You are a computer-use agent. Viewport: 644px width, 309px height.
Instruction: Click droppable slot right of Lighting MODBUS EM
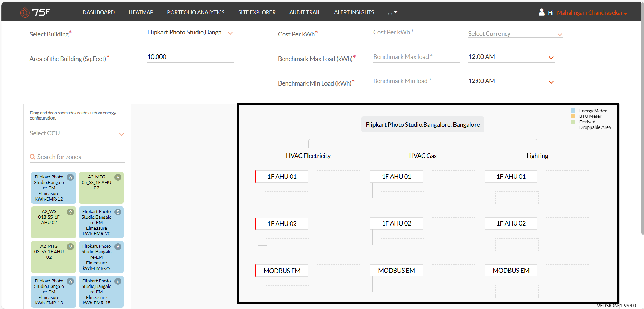click(568, 271)
